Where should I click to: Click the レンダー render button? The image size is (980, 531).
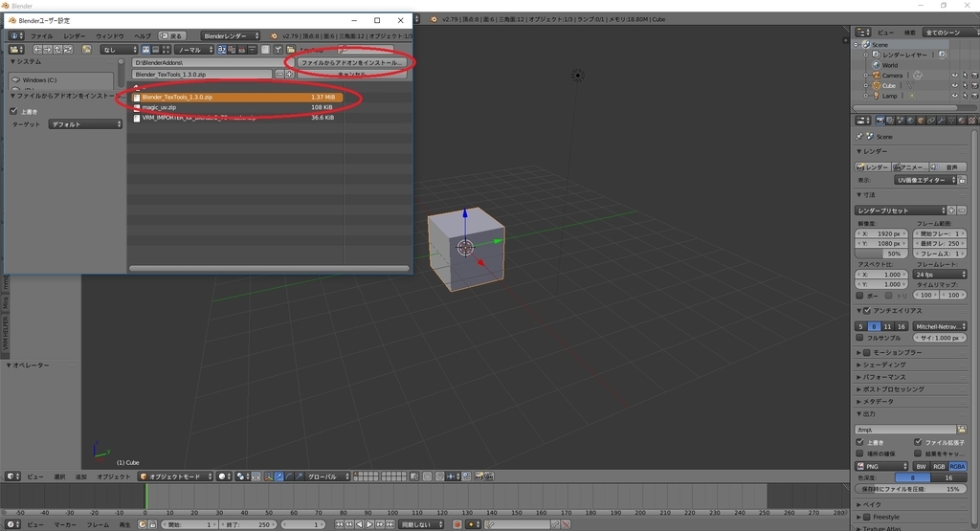point(873,166)
